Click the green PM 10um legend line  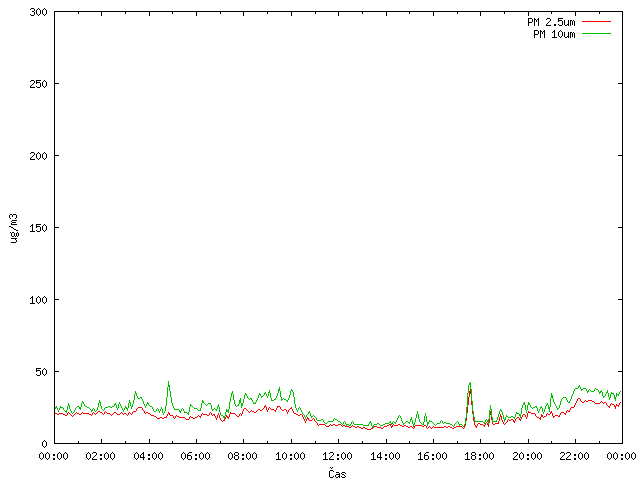point(596,33)
